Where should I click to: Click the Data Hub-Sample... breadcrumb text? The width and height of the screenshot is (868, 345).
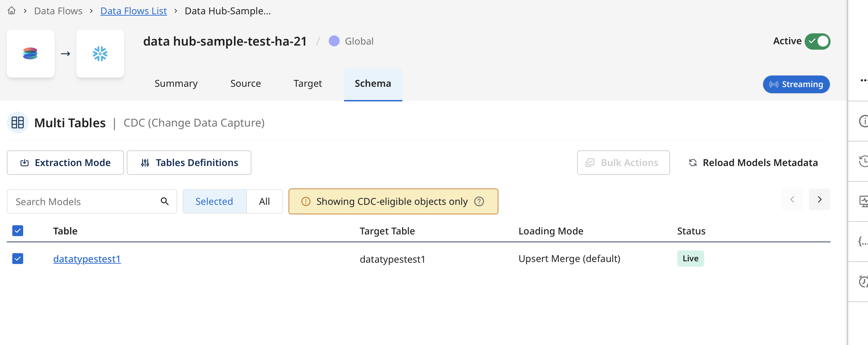tap(228, 11)
